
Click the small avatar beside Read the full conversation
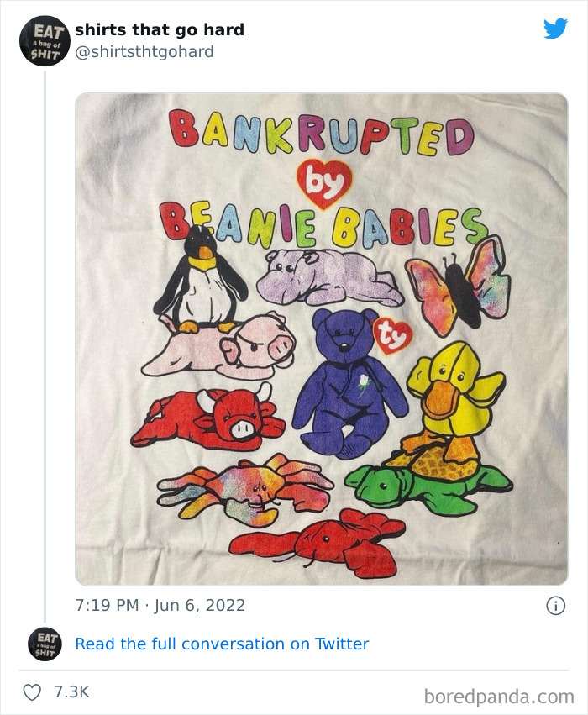pos(45,644)
